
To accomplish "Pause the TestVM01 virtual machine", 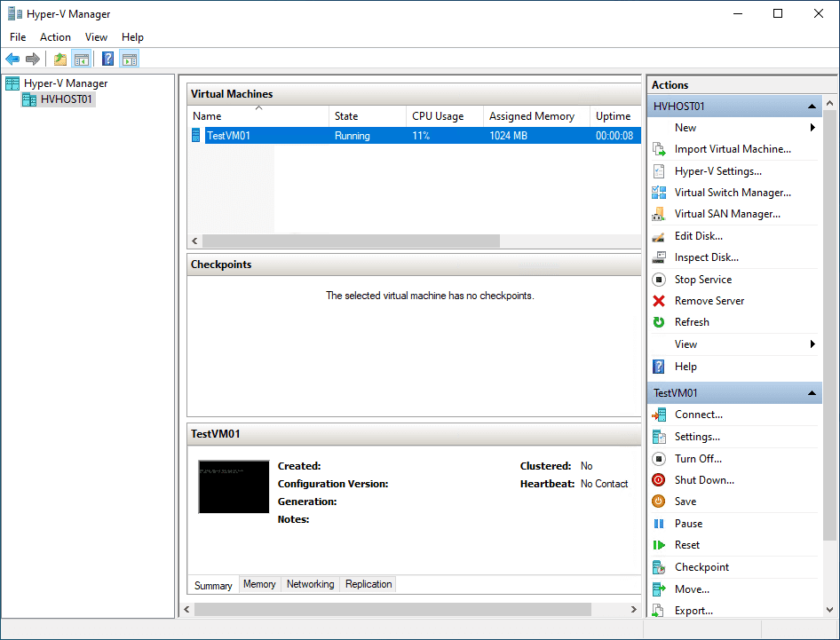I will point(688,524).
